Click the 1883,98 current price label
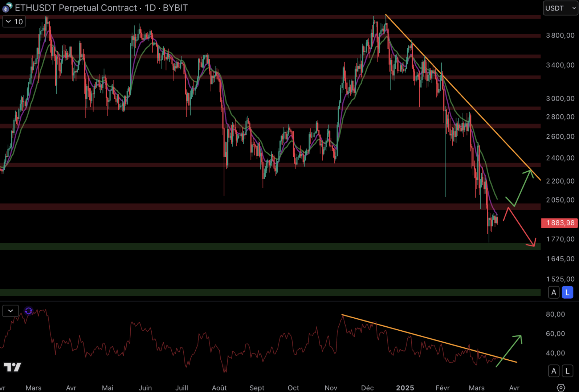This screenshot has width=579, height=392. tap(559, 223)
